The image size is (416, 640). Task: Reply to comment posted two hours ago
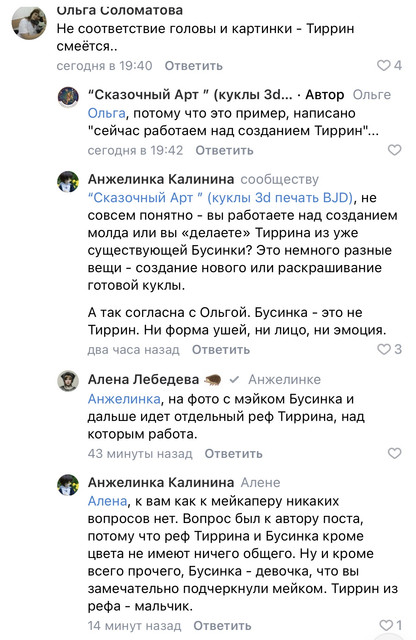[x=221, y=350]
